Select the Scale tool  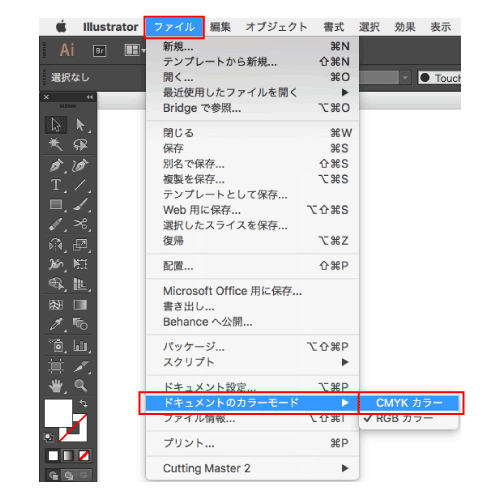click(80, 245)
